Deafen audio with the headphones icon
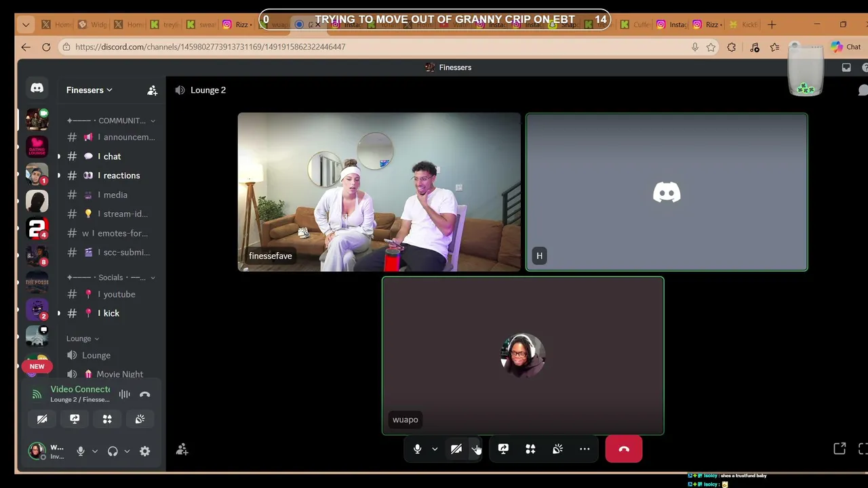Image resolution: width=868 pixels, height=488 pixels. 113,451
